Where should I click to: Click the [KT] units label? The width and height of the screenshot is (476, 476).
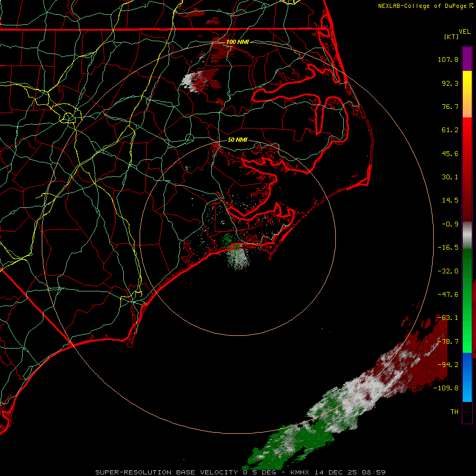point(452,36)
